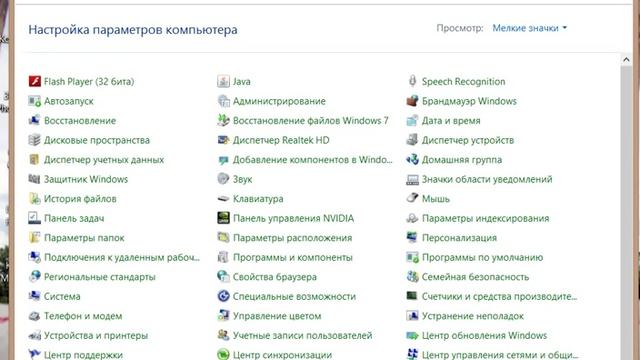Open Подключения к удаленным рабочим столам link
The height and width of the screenshot is (360, 640).
(x=122, y=258)
